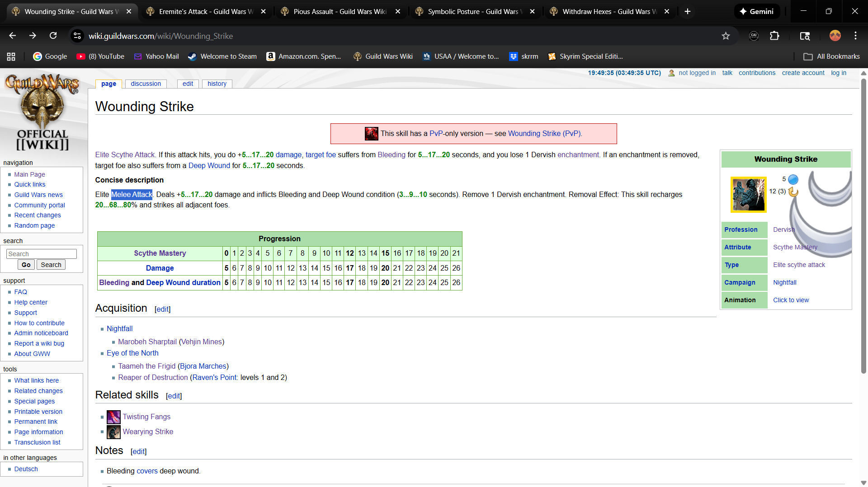Close the Eremite's Attack tab
The height and width of the screenshot is (487, 868).
pyautogui.click(x=264, y=11)
